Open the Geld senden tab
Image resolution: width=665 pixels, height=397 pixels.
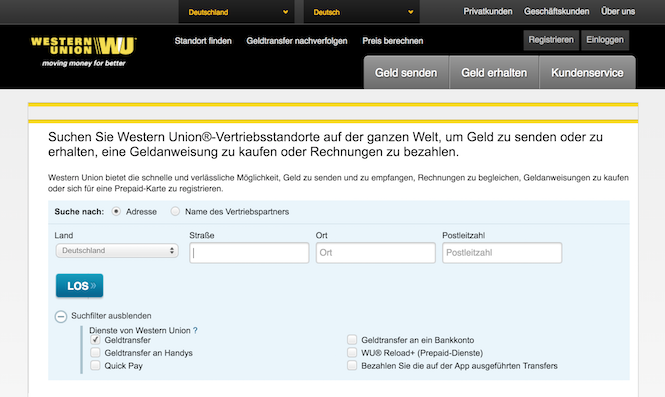click(x=406, y=73)
